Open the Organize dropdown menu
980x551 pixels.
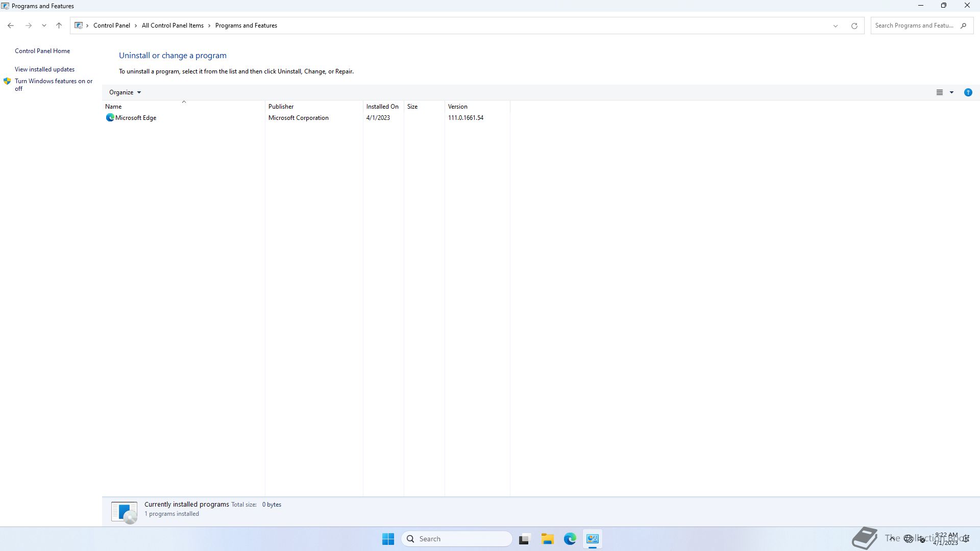click(125, 92)
